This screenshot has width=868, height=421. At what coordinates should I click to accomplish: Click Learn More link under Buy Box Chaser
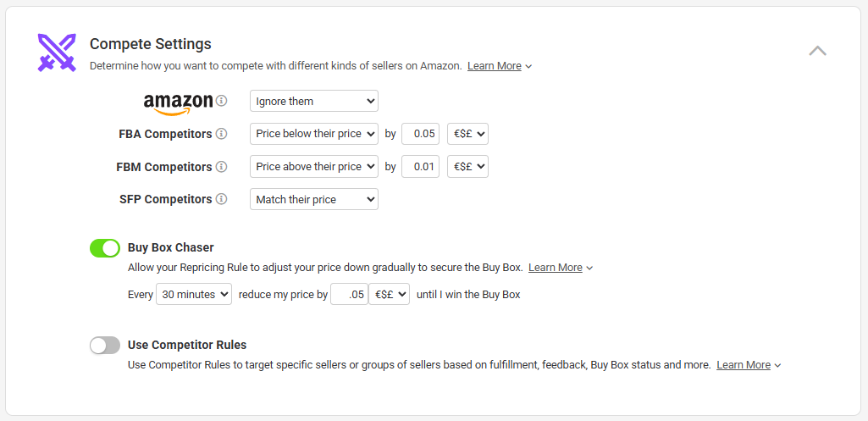point(556,268)
